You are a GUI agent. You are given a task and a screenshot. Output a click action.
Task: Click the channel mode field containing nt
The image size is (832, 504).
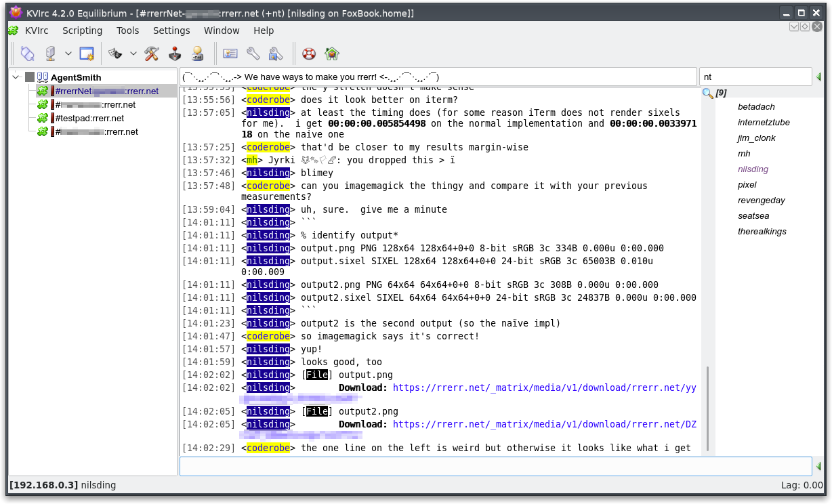755,77
